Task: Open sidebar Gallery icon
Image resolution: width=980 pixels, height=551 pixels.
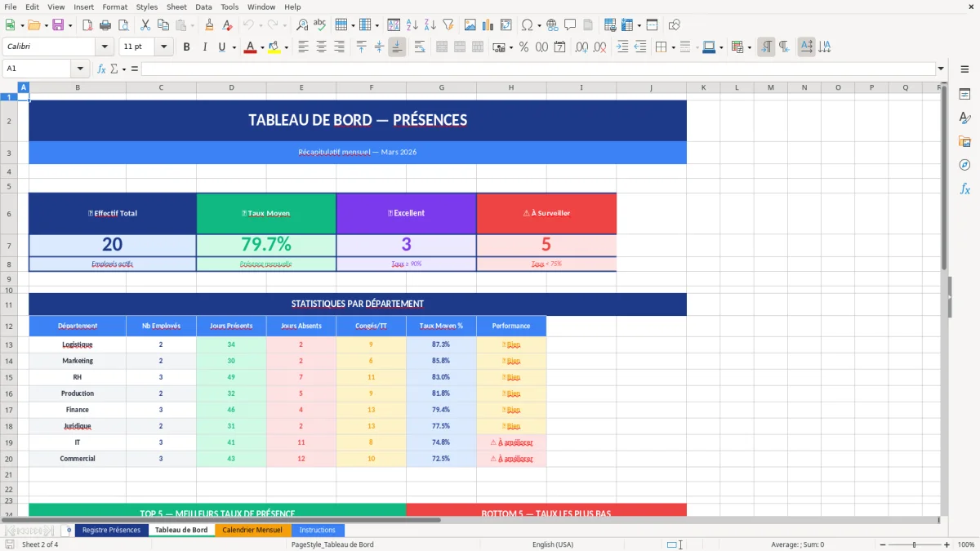Action: click(x=964, y=141)
